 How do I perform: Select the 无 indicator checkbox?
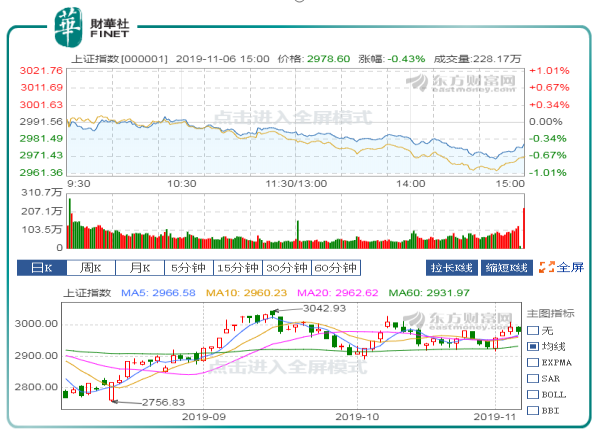[532, 330]
